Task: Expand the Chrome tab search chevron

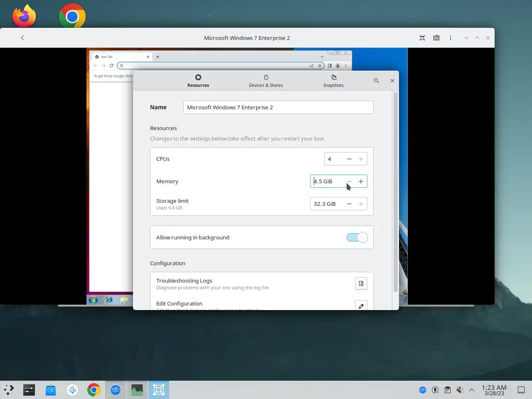Action: pyautogui.click(x=322, y=57)
